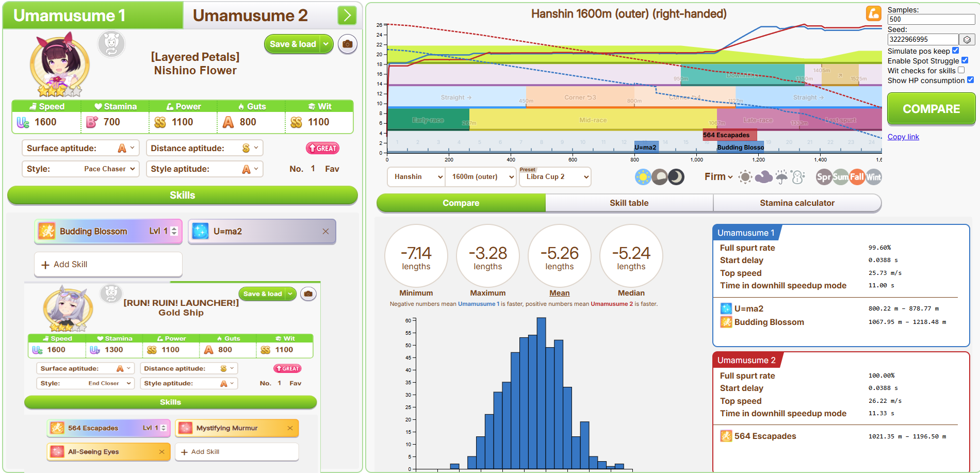Viewport: 980px width, 473px height.
Task: Choose the Spring season icon
Action: click(824, 177)
